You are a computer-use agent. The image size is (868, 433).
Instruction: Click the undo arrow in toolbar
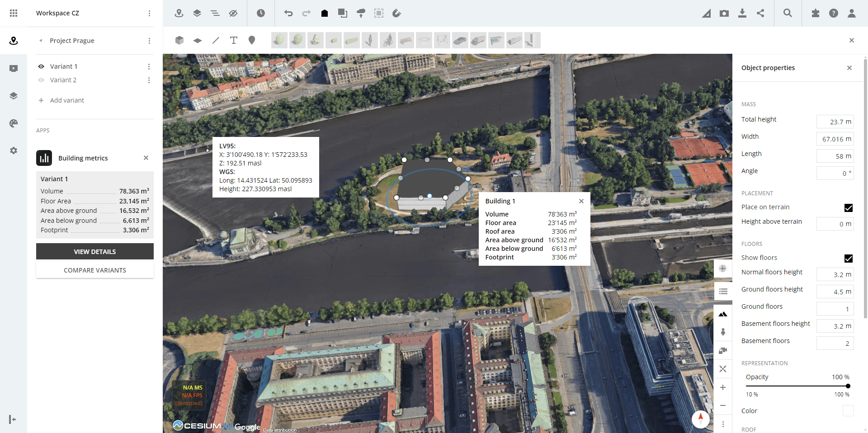(288, 13)
